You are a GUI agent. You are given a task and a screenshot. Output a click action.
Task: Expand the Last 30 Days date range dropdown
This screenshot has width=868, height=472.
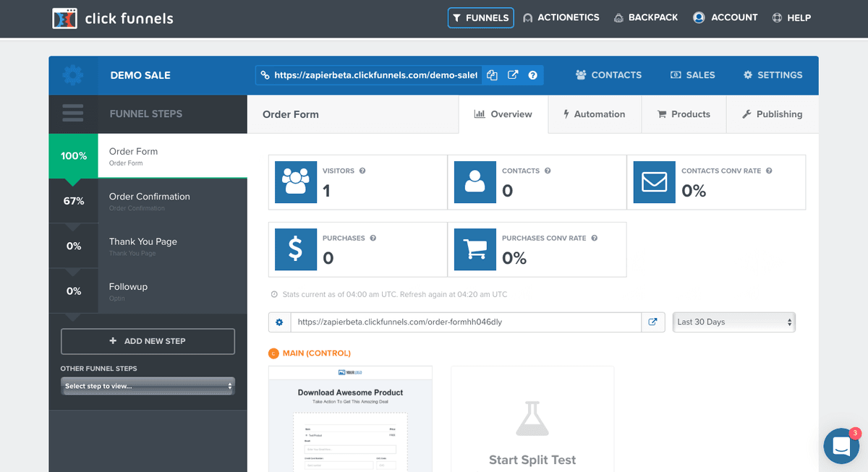(x=733, y=322)
